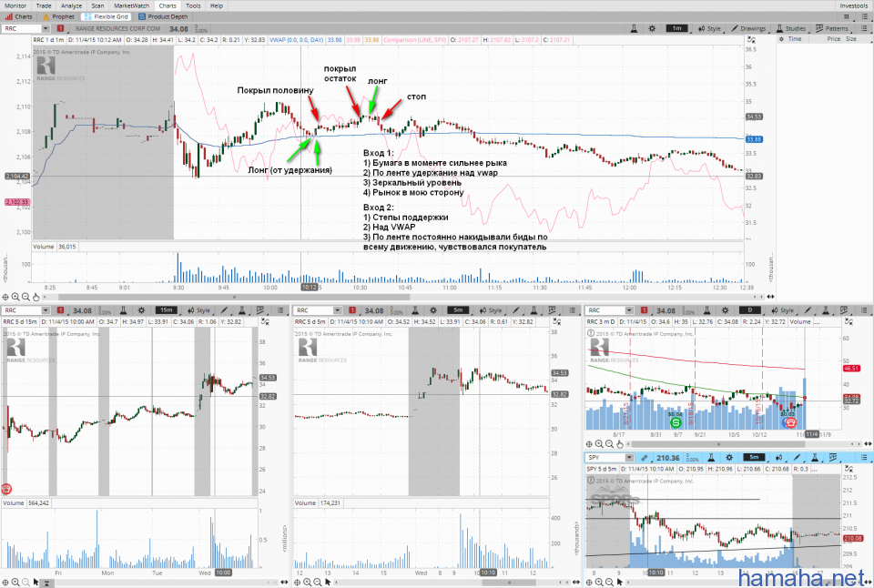The width and height of the screenshot is (874, 588).
Task: Open the Drawings menu in the main chart toolbar
Action: coord(749,28)
